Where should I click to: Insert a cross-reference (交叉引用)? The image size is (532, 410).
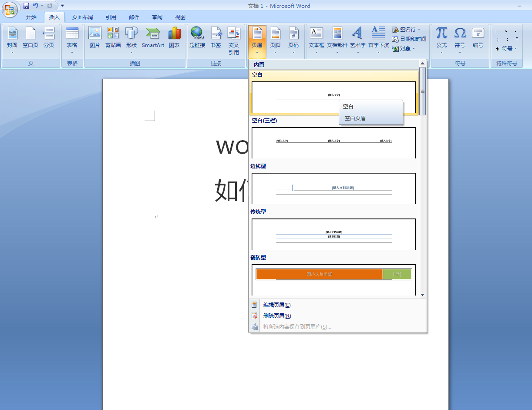coord(234,40)
